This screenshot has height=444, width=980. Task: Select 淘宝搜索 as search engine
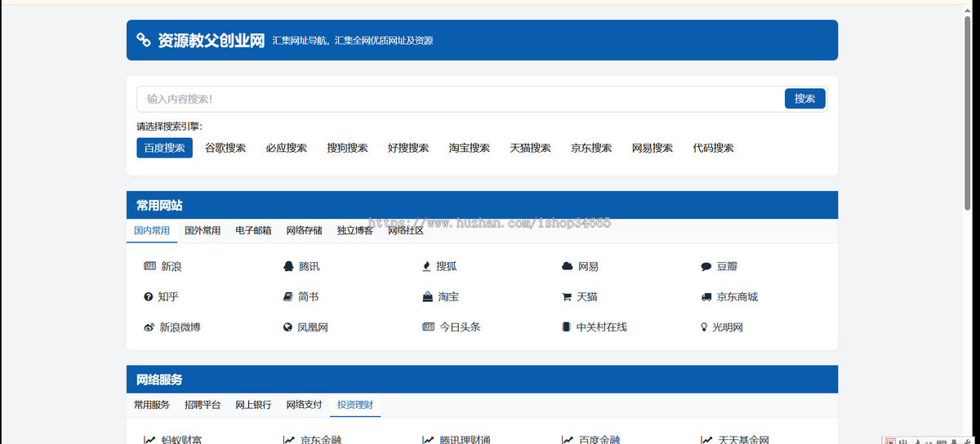click(470, 148)
